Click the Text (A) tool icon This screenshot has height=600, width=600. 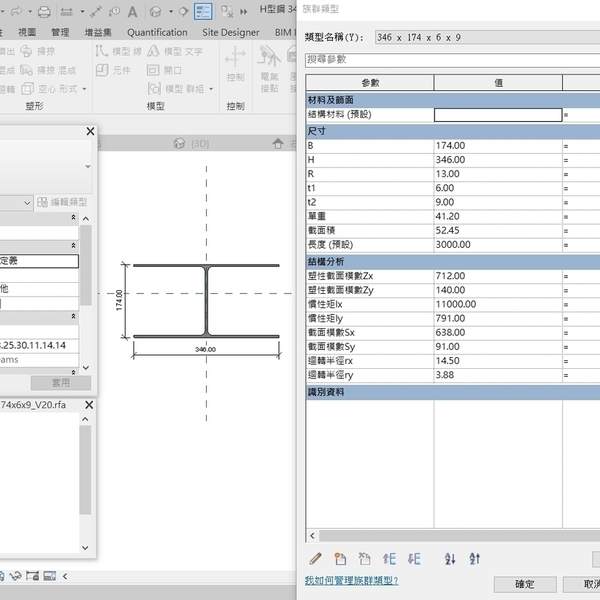pos(132,12)
